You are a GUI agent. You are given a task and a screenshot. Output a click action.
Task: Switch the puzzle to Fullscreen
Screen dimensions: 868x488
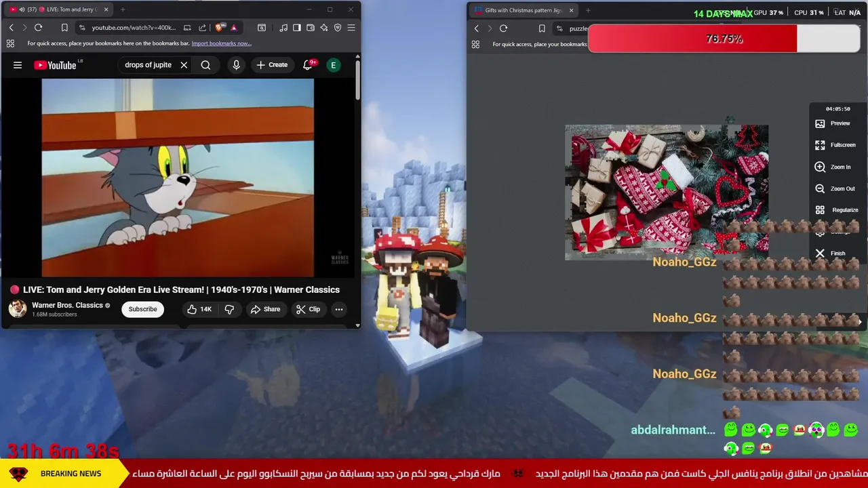(x=835, y=145)
